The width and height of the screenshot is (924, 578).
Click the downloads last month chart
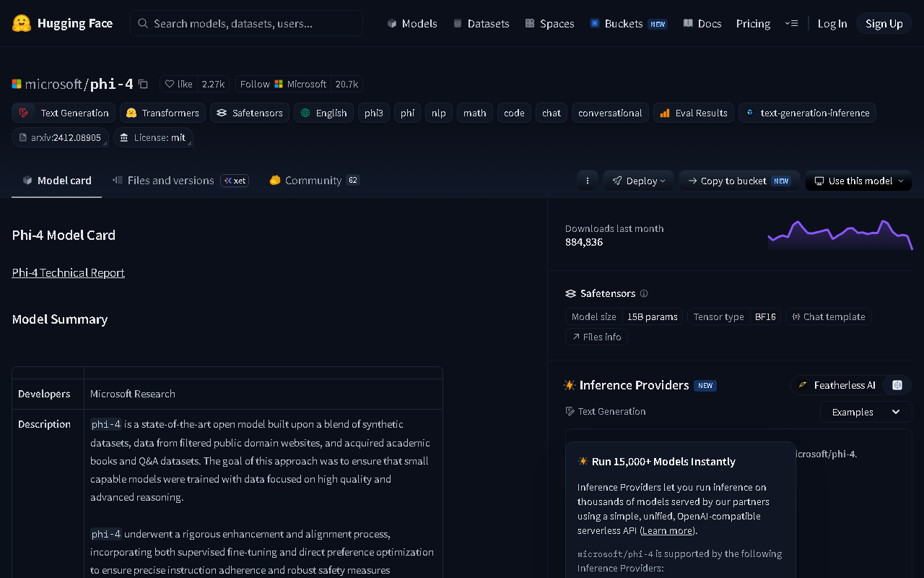point(840,235)
